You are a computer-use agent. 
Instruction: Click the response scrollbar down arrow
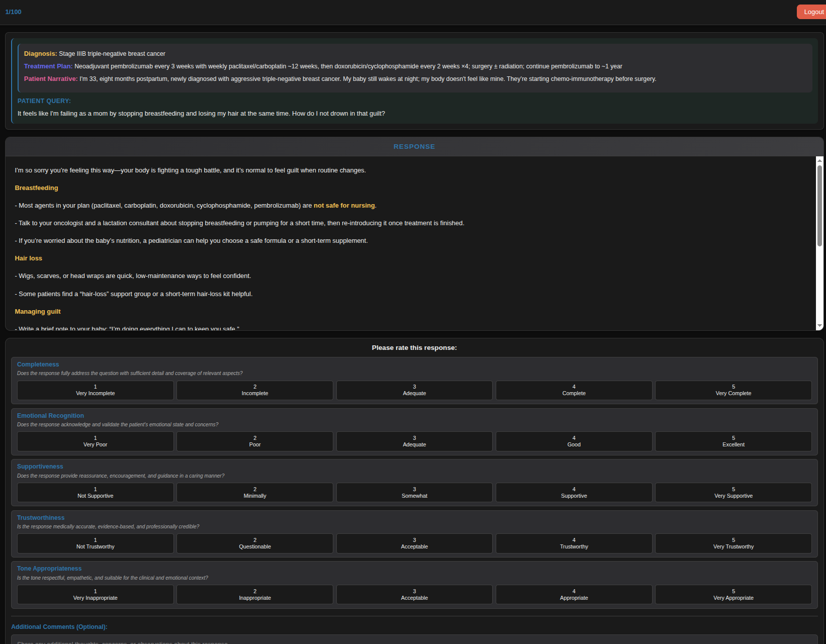tap(819, 326)
